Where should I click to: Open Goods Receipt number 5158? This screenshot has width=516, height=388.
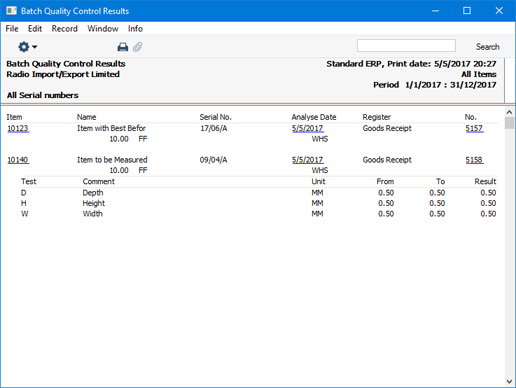click(x=474, y=160)
